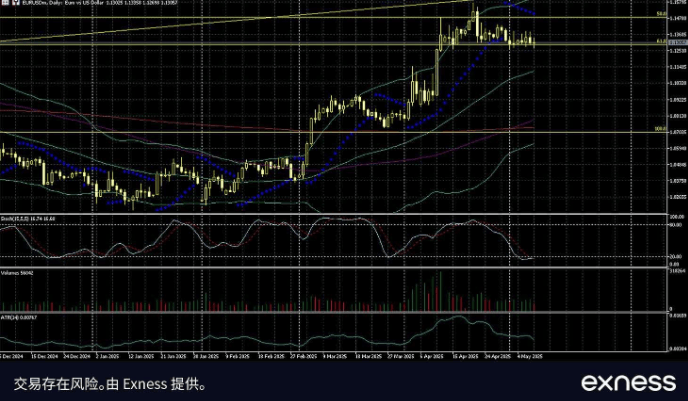Click the 12 Jan 2025 date label
Screen dimensions: 688x401
(x=141, y=356)
